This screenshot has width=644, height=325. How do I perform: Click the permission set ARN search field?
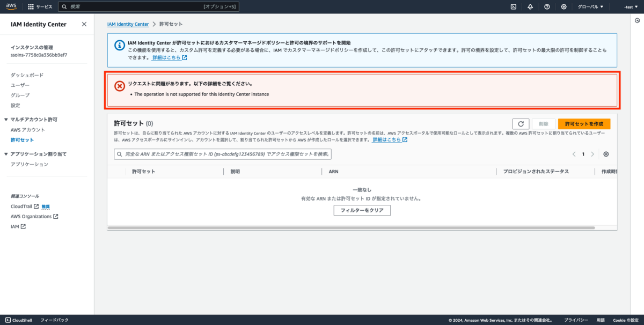[x=223, y=154]
